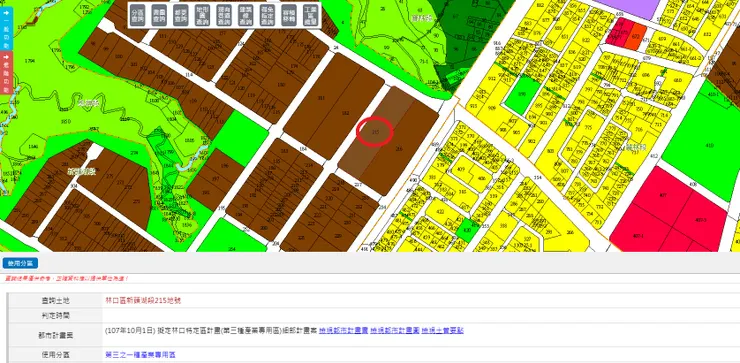Click parcel 1850 in the light green area
Screen dimensions: 740x363
tap(66, 121)
